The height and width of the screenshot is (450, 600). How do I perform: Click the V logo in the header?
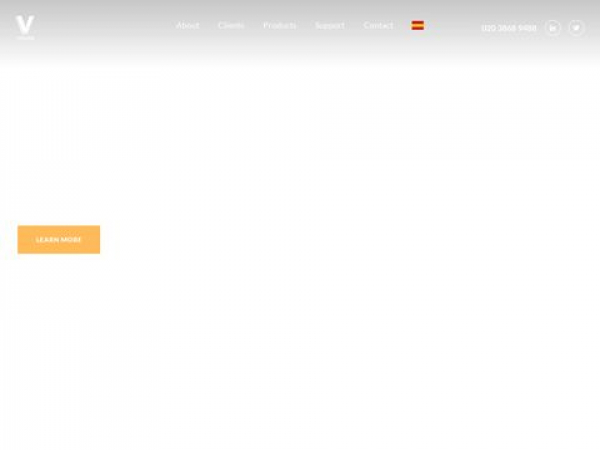tap(25, 27)
